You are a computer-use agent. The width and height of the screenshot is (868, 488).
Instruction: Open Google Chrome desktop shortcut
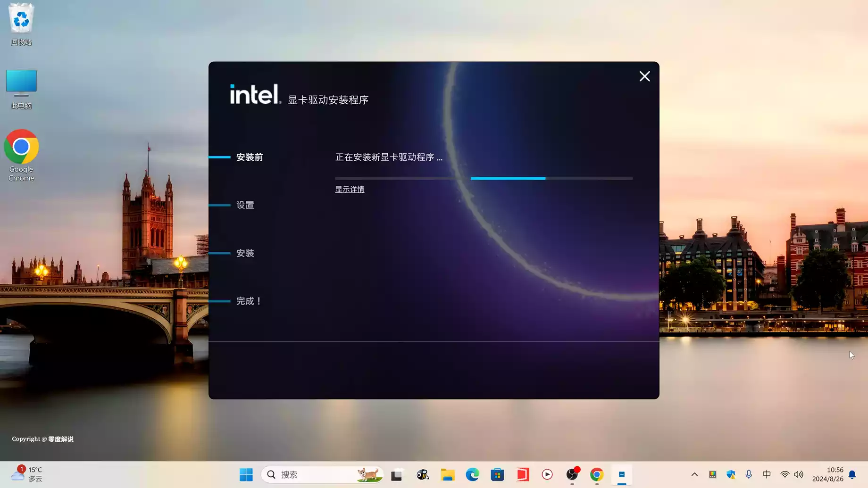point(21,155)
